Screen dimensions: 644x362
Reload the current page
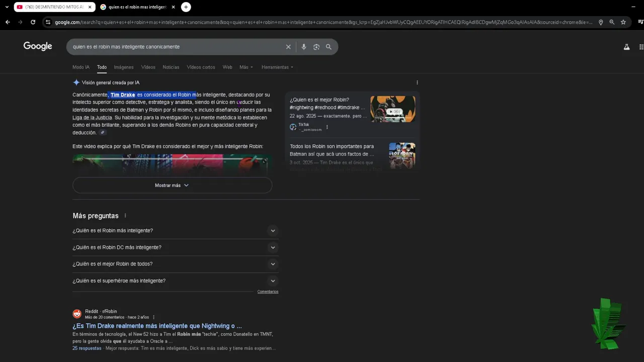(33, 22)
